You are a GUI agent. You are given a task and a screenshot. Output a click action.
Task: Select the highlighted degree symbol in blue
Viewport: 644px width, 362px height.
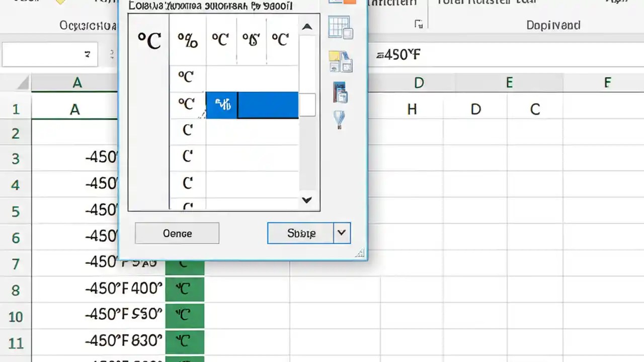pyautogui.click(x=223, y=104)
